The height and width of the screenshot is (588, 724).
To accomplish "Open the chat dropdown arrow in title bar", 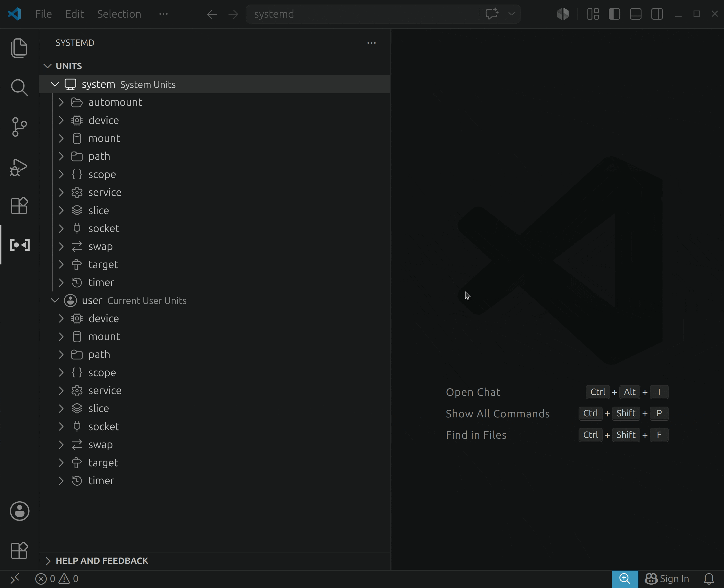I will point(511,14).
